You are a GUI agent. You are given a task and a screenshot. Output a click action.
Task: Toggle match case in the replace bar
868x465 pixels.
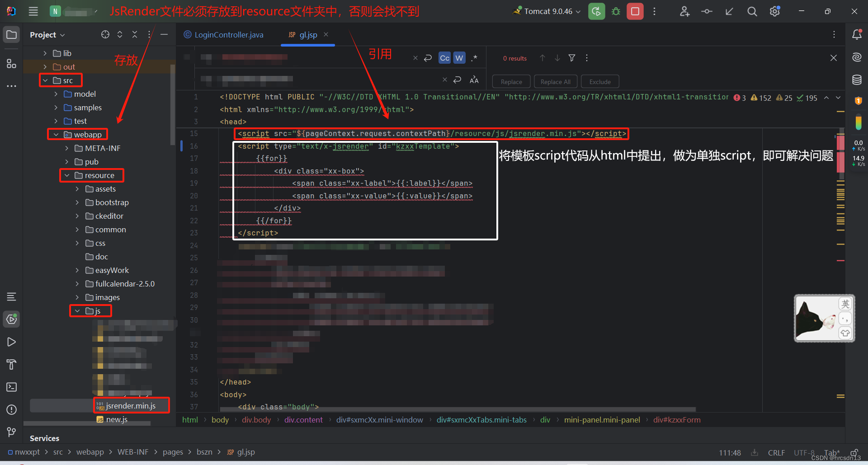pos(444,58)
